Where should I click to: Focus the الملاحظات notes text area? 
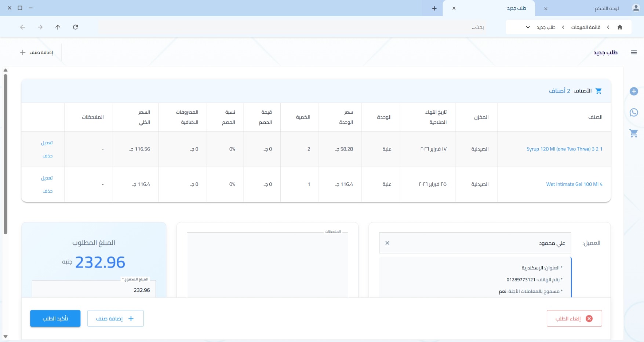(267, 265)
